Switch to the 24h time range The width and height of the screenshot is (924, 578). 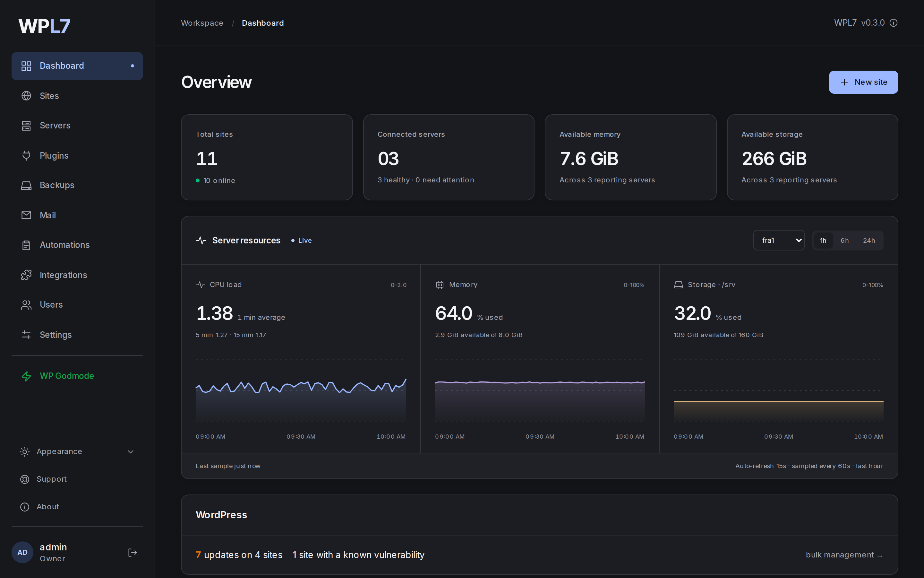(869, 241)
